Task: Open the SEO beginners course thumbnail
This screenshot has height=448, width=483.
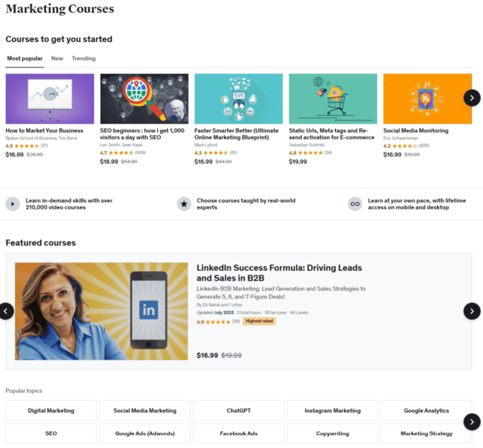Action: pos(144,98)
